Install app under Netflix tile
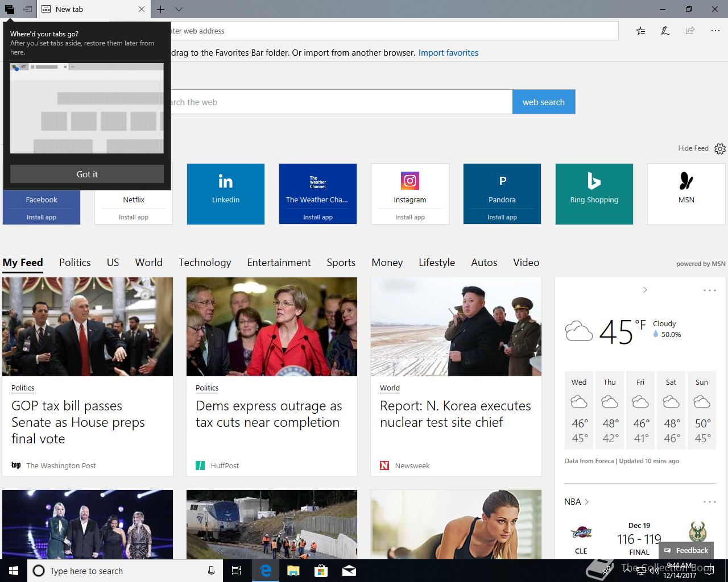The image size is (728, 582). click(134, 217)
